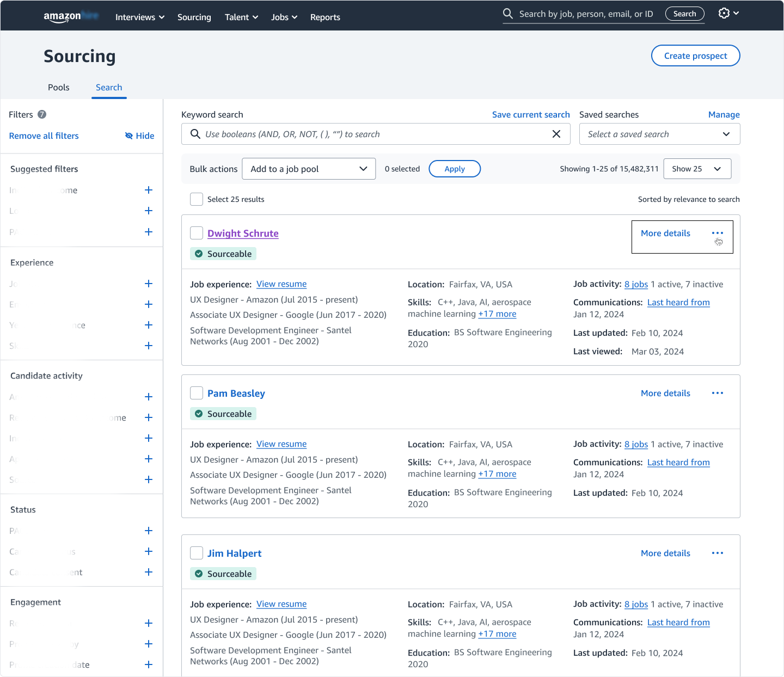Open Pam Beasley's profile link

pyautogui.click(x=236, y=393)
